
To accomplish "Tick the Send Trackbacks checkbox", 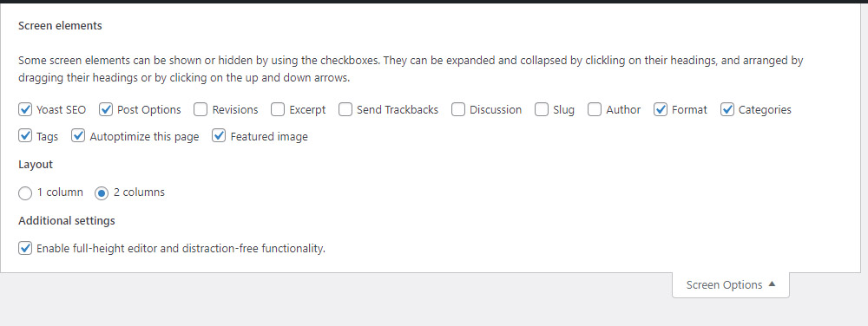I will pos(345,109).
